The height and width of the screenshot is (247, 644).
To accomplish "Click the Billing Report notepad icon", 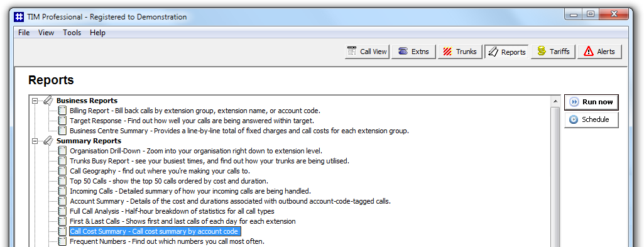I will point(62,111).
